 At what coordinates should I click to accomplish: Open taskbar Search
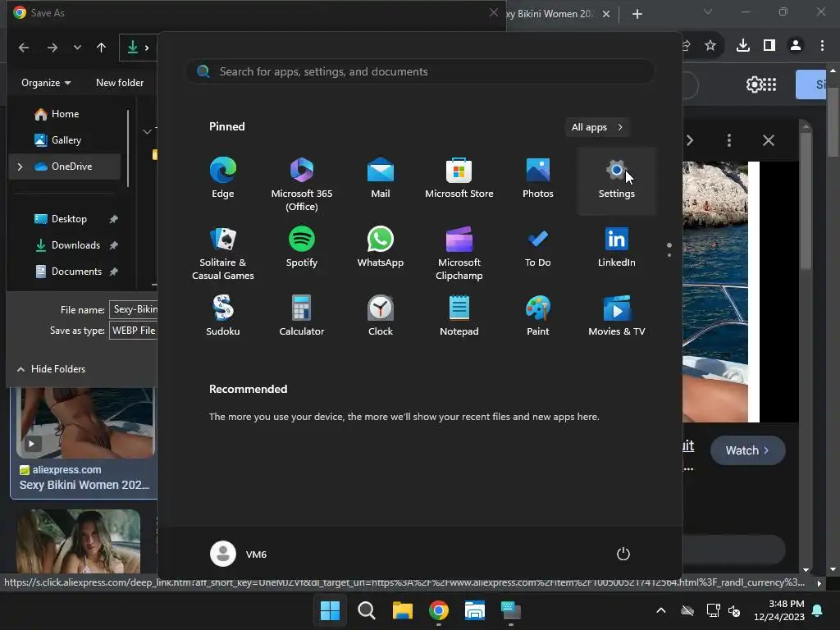[367, 610]
